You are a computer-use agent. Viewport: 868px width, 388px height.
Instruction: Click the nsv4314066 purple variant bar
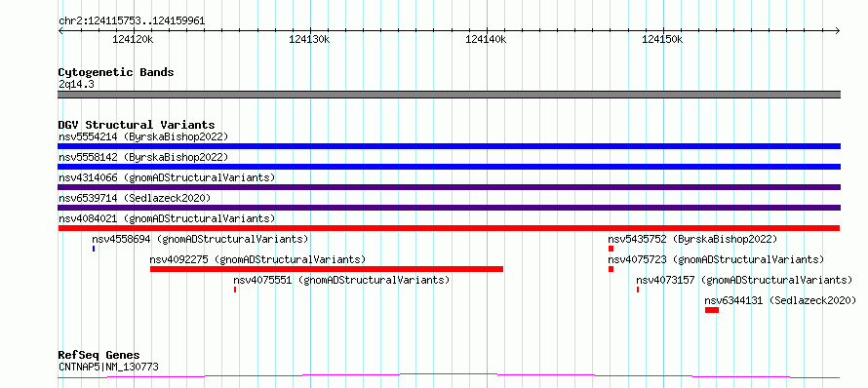pyautogui.click(x=449, y=187)
